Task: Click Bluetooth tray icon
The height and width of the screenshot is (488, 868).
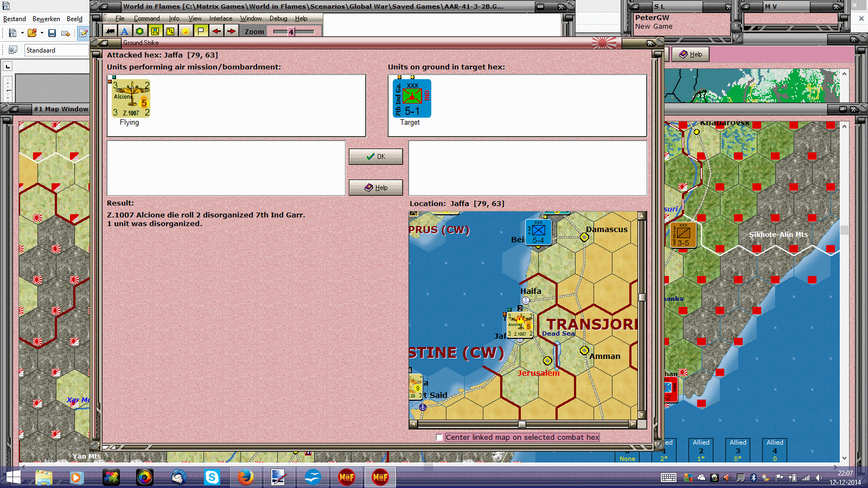Action: click(x=753, y=478)
